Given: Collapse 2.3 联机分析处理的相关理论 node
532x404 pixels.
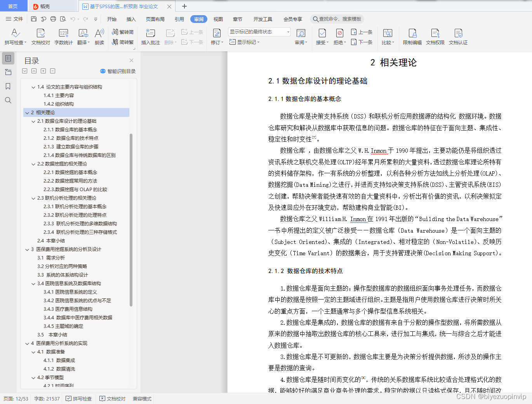Looking at the screenshot, I should [33, 198].
